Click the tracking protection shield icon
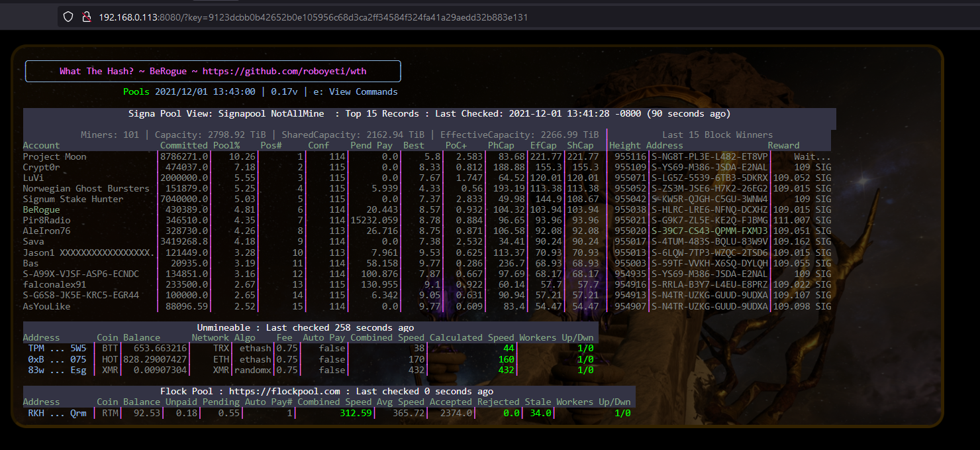This screenshot has width=980, height=450. point(68,17)
